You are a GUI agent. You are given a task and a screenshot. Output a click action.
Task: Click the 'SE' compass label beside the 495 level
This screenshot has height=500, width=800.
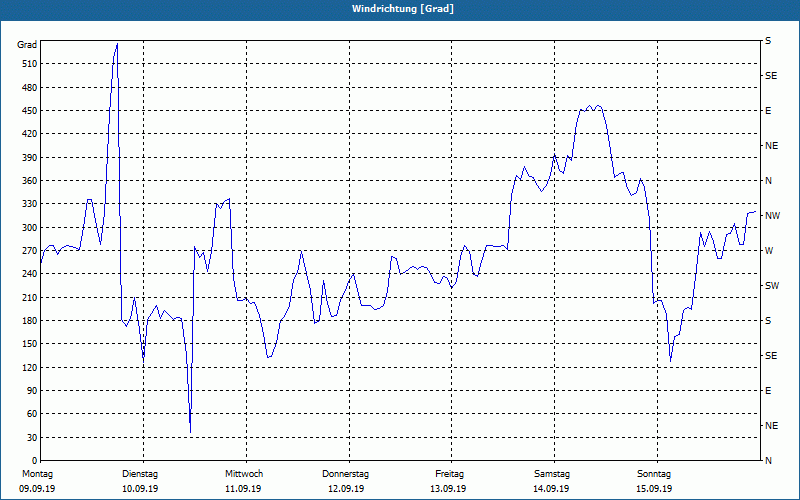(x=771, y=76)
